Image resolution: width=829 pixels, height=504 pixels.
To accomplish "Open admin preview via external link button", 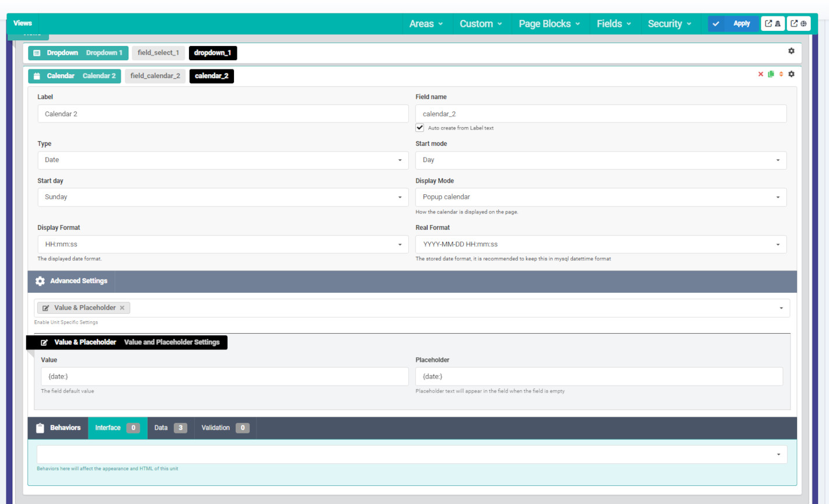I will click(772, 23).
